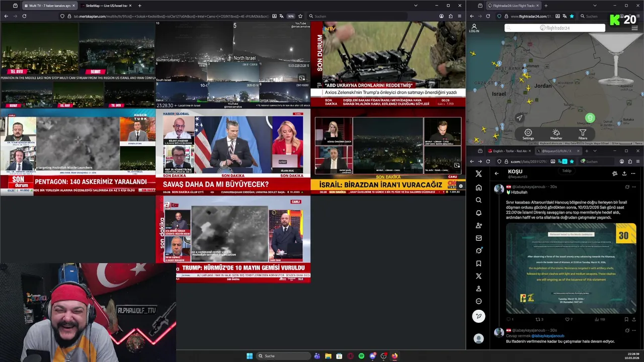The height and width of the screenshot is (362, 644).
Task: Like the Hizbullah post with heart icon
Action: pos(568,319)
